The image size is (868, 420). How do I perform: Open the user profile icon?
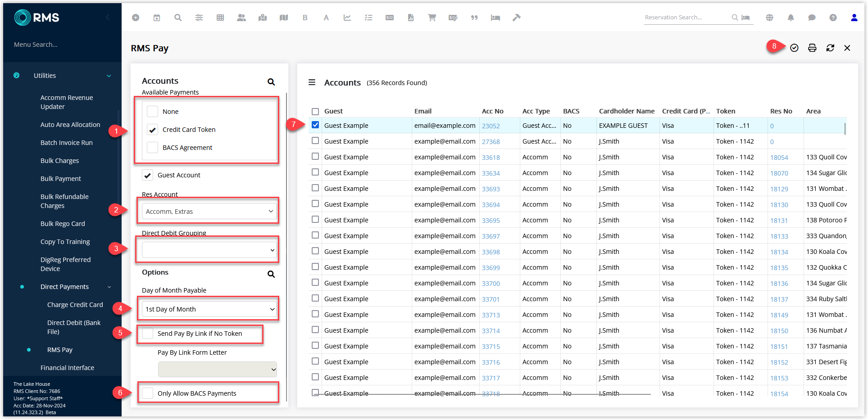[854, 18]
